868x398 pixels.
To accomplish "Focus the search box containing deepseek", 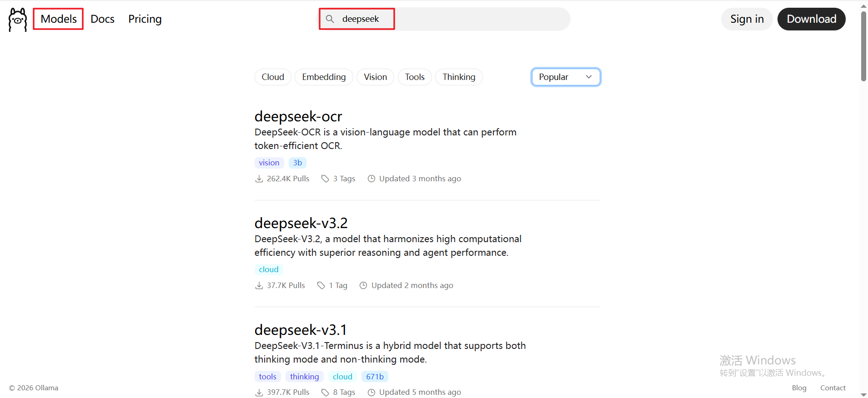I will 443,19.
